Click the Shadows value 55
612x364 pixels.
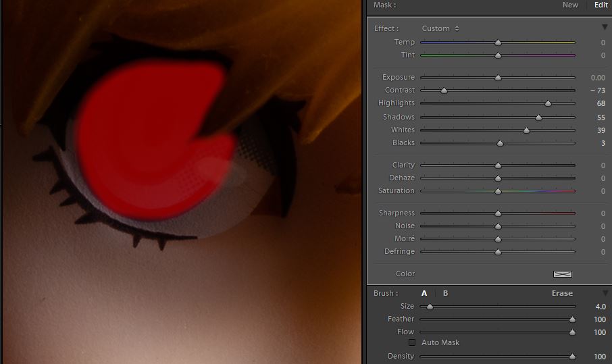pyautogui.click(x=601, y=118)
